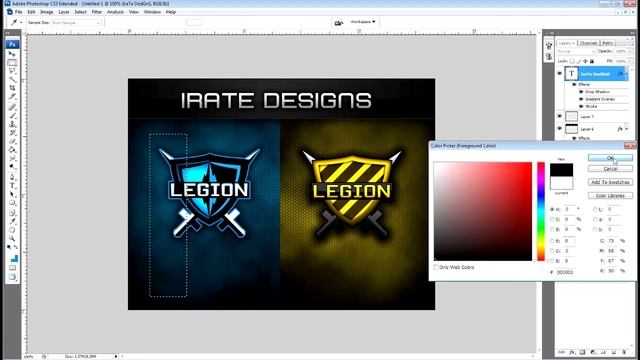Collapse effects arrow on Layer 6
This screenshot has width=640, height=360.
pos(627,129)
